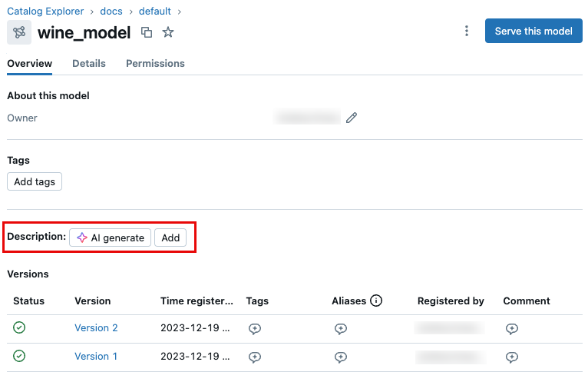
Task: Open the Permissions tab
Action: click(155, 64)
